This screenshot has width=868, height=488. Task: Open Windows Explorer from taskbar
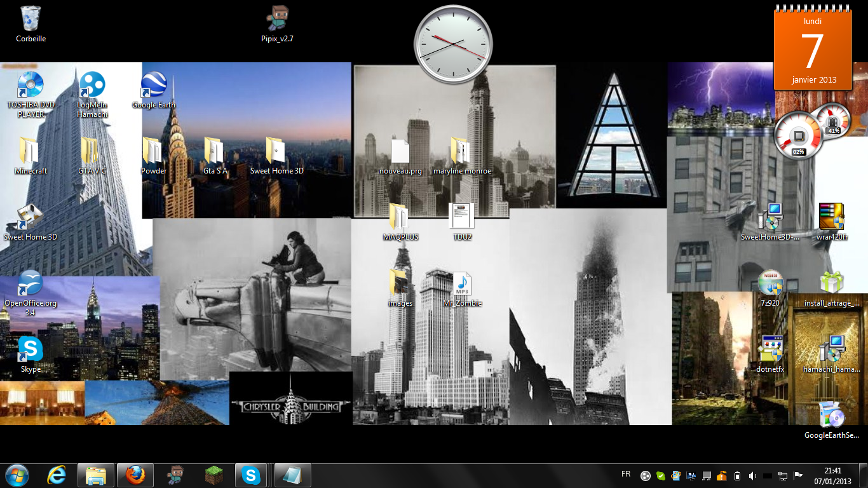tap(96, 475)
